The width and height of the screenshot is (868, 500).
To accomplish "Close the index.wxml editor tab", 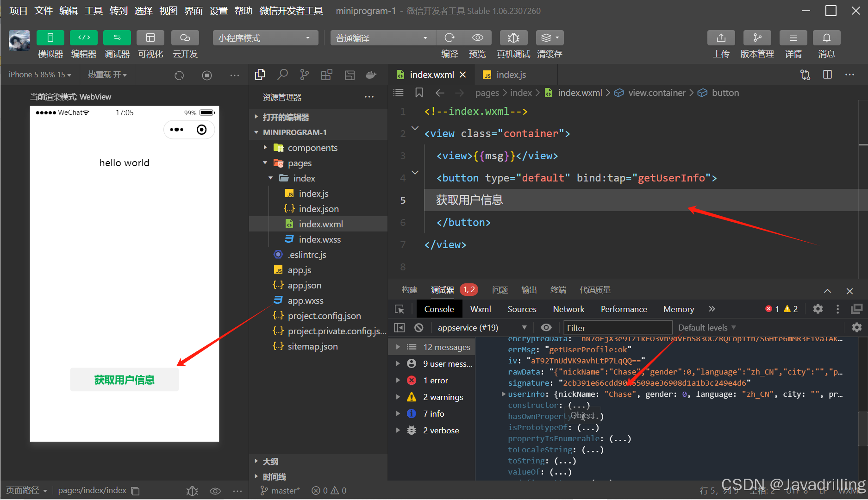I will click(462, 75).
